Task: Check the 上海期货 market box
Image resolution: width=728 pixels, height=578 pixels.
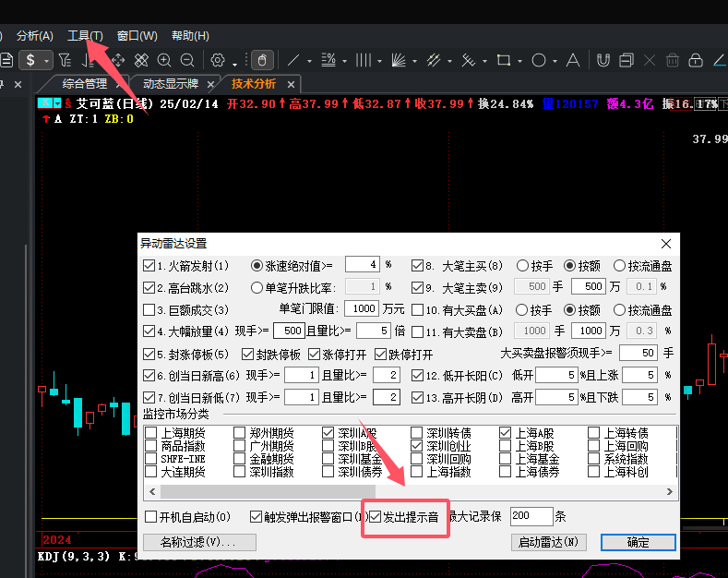Action: click(x=151, y=433)
